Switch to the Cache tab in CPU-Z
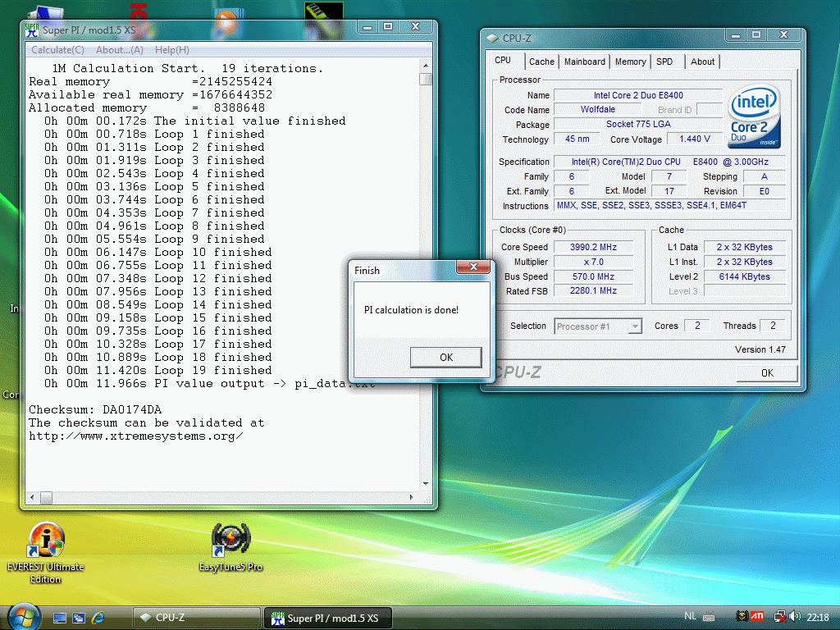 541,62
